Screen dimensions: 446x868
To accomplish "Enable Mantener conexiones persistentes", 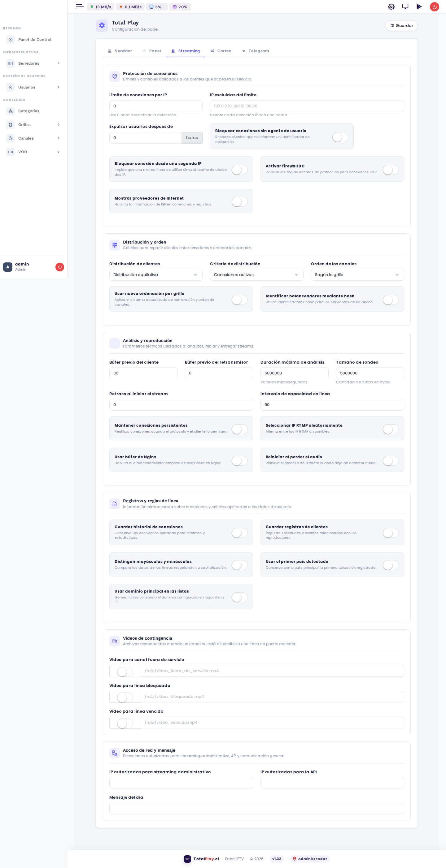I will (x=239, y=429).
